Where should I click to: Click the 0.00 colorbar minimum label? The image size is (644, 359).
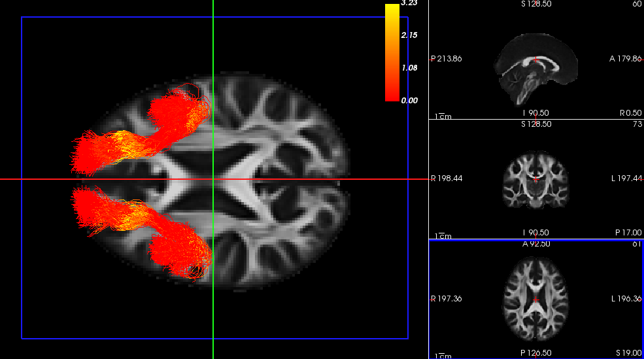[409, 101]
